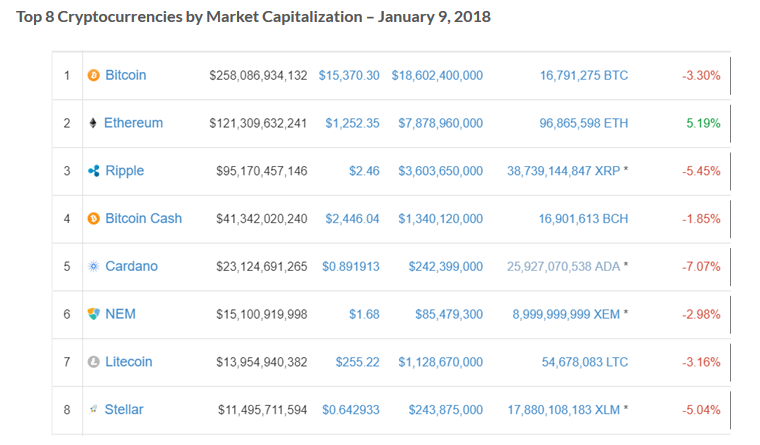Open the Cardano name link
Screen dimensions: 760x445
(x=131, y=266)
